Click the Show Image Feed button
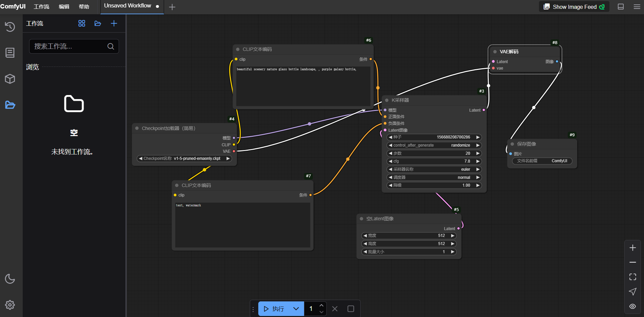Screen dimensions: 644x317 574,7
